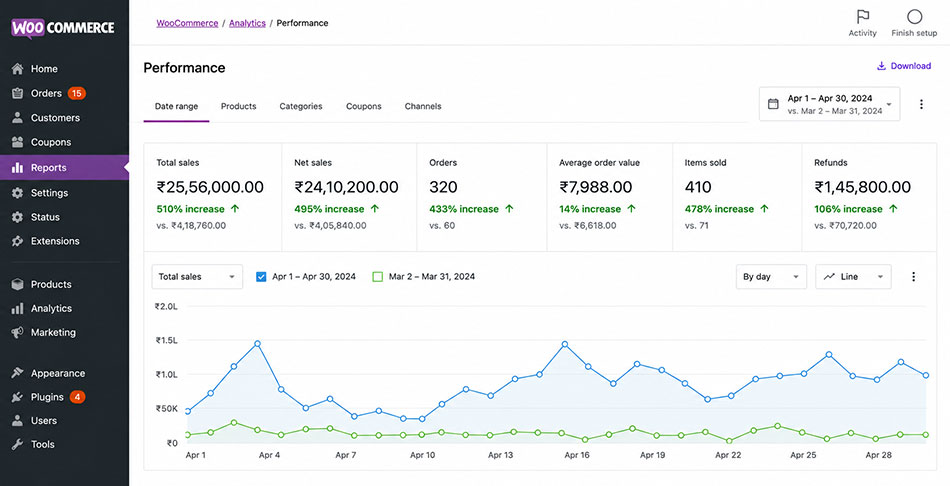Select the Net sales summary card
Viewport: 950px width, 486px height.
click(349, 197)
